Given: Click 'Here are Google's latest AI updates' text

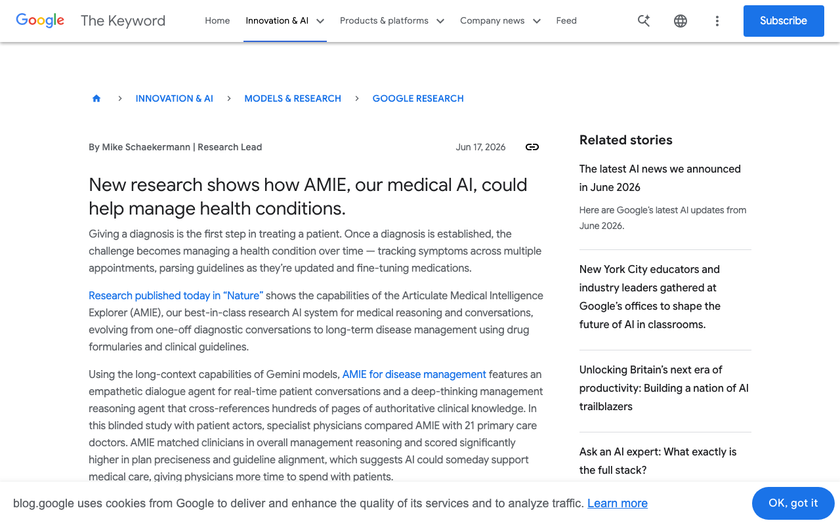Looking at the screenshot, I should 663,218.
